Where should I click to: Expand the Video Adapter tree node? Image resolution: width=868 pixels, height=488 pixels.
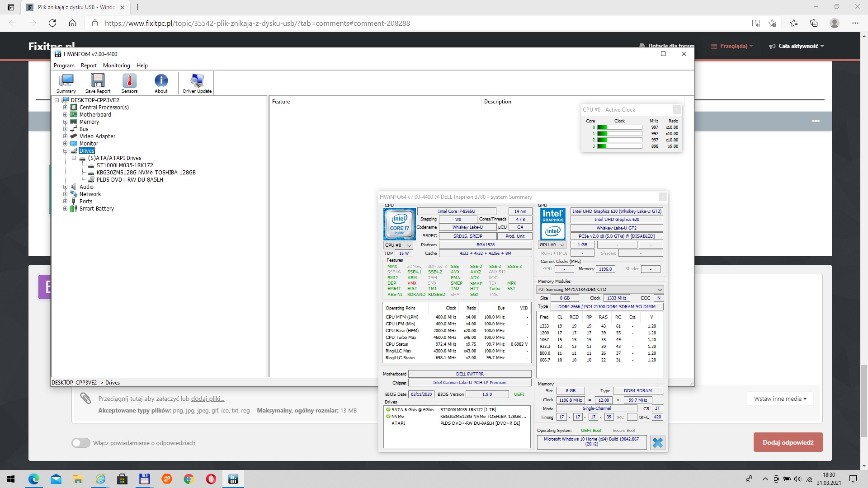(x=65, y=136)
